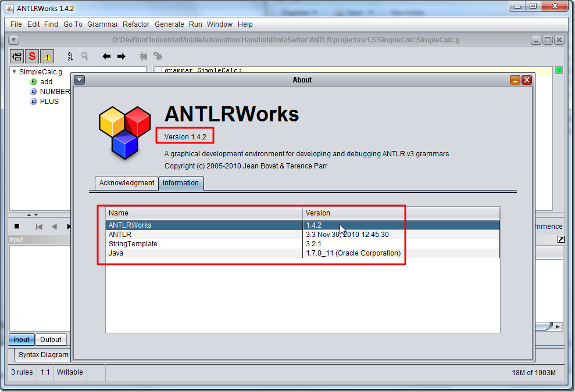Select the Java row in table
Screen dimensions: 575x392
[302, 253]
